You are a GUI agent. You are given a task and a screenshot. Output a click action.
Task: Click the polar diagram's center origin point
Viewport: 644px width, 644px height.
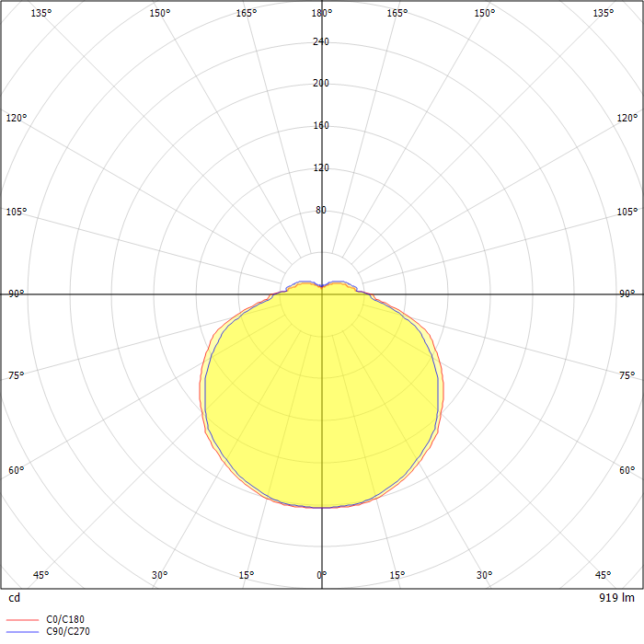pyautogui.click(x=321, y=294)
